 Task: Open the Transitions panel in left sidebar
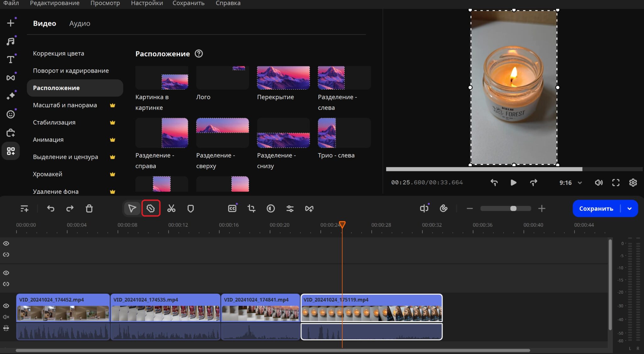click(x=11, y=78)
